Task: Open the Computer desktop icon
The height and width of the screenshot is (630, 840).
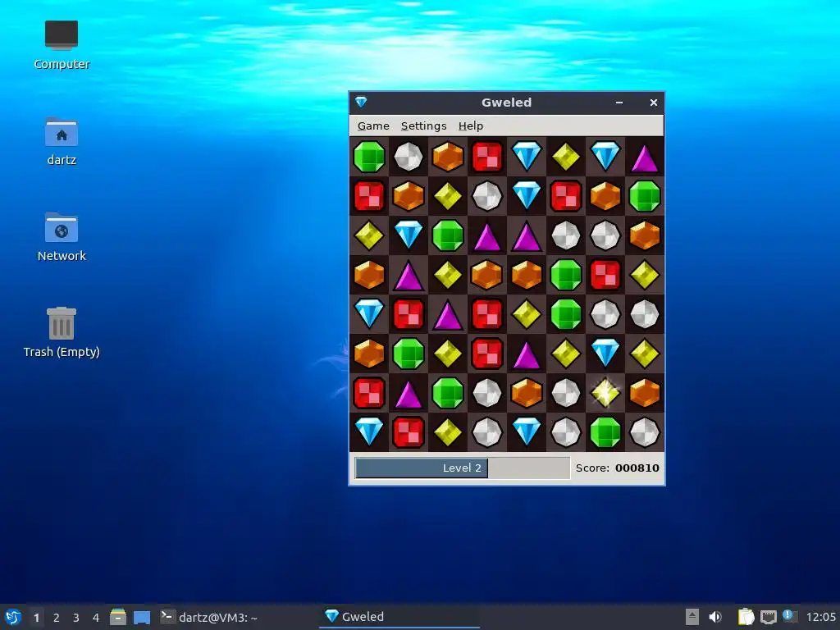Action: coord(62,46)
